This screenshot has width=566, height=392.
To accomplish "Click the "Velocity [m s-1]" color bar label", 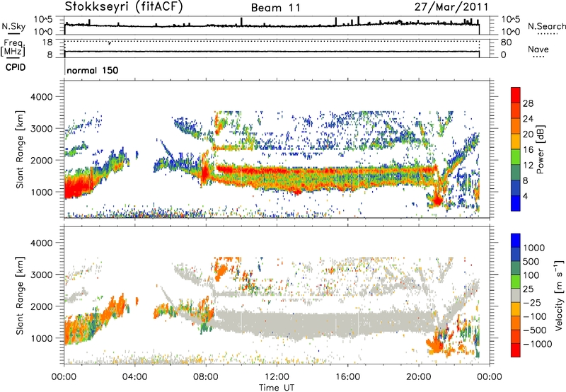I will [x=558, y=295].
